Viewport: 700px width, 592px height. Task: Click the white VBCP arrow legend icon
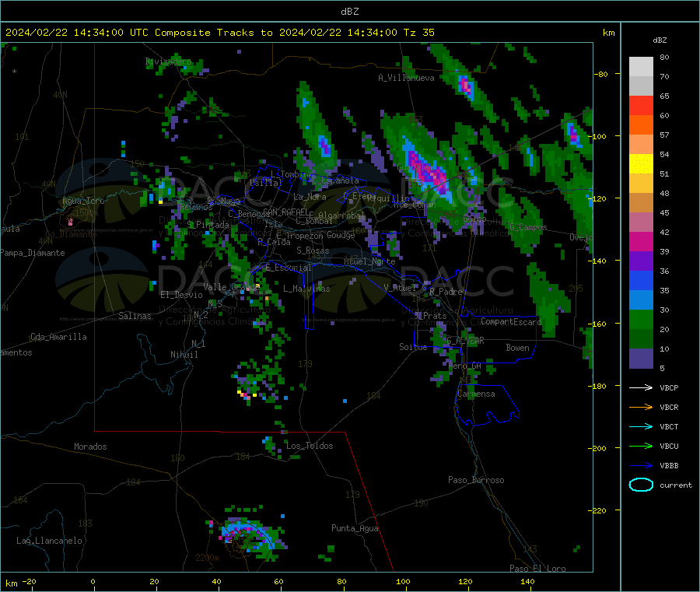(641, 387)
